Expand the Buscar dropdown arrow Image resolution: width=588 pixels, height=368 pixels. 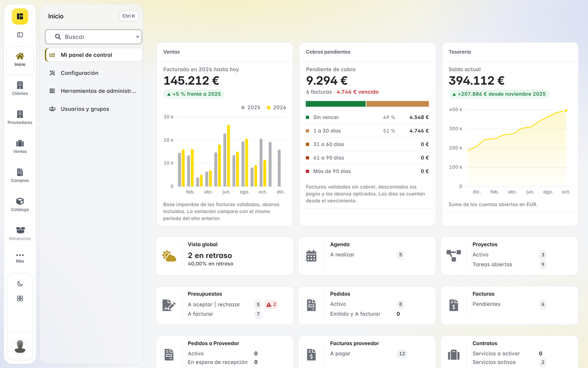pyautogui.click(x=137, y=37)
